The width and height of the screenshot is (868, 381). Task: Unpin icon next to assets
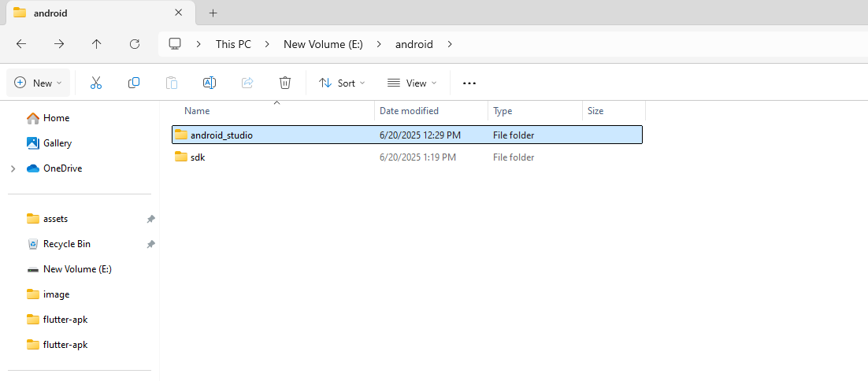pos(150,219)
